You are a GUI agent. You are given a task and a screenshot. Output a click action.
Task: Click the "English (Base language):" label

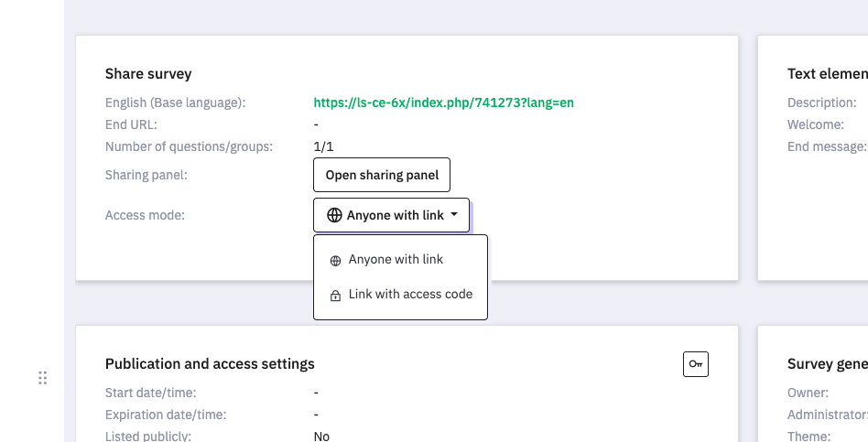175,102
